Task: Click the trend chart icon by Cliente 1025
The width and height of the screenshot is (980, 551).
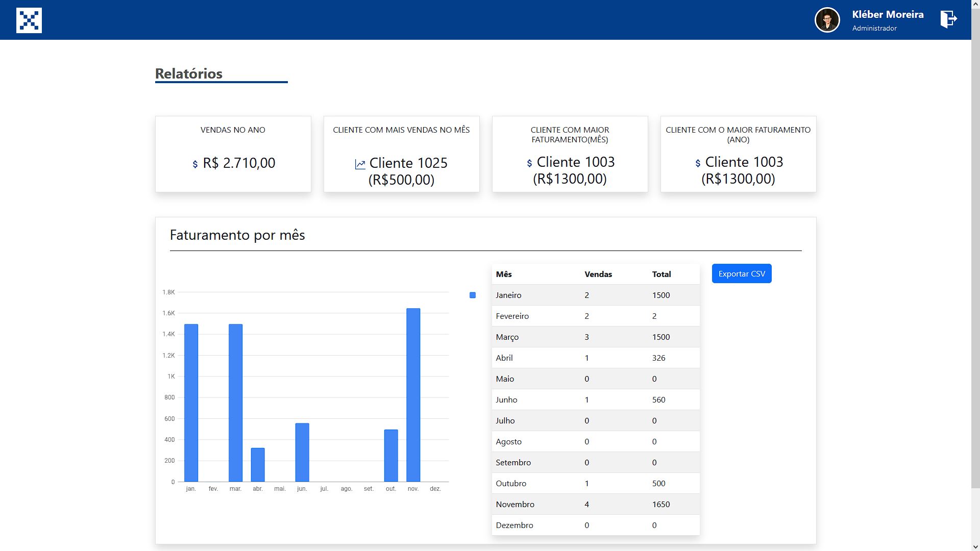Action: click(x=360, y=164)
